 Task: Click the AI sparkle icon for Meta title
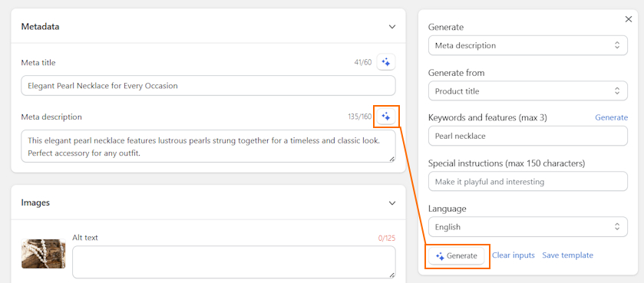pyautogui.click(x=385, y=62)
